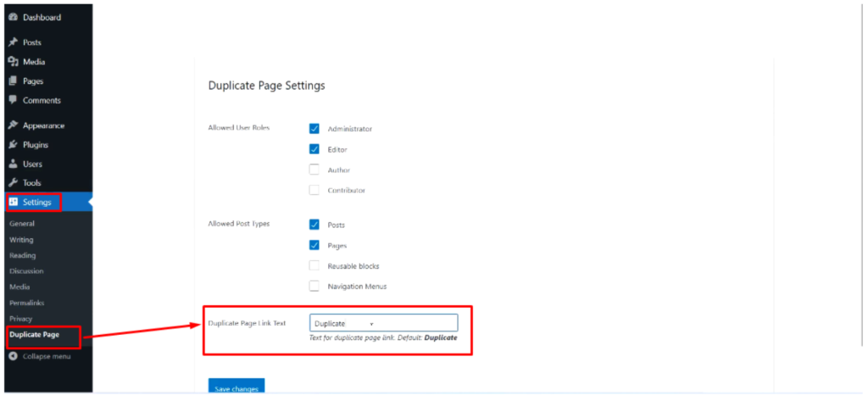Open the Duplicate Page submenu item

34,334
